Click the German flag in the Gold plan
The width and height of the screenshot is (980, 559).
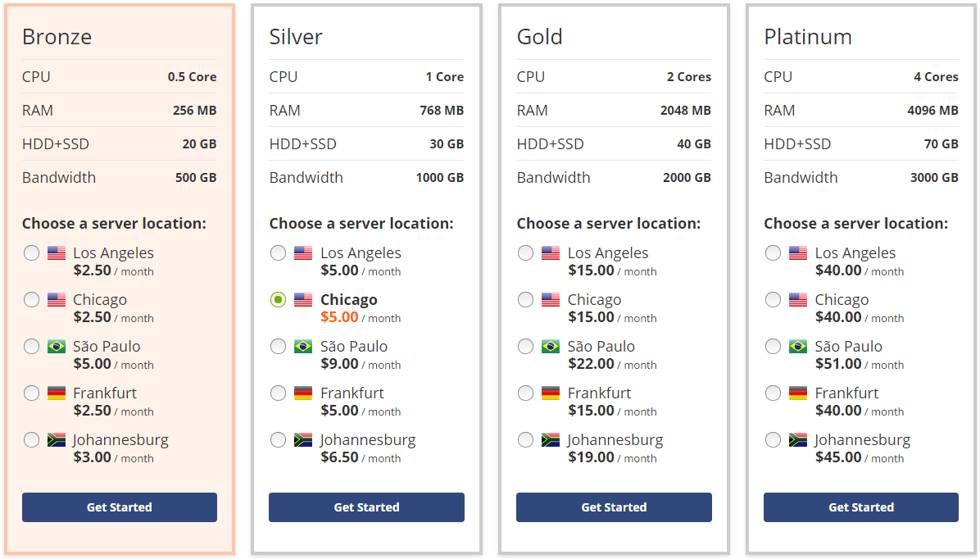click(551, 393)
